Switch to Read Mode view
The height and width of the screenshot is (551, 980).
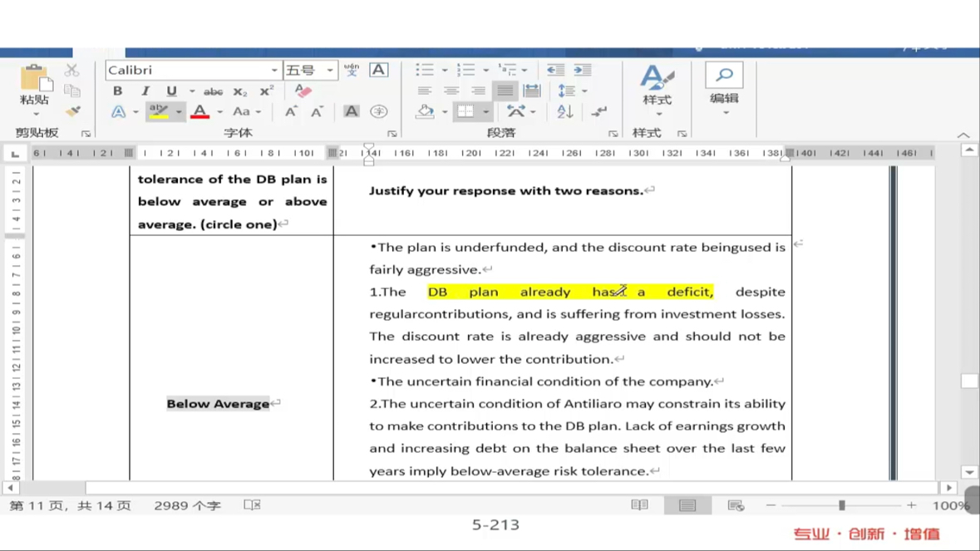coord(639,505)
